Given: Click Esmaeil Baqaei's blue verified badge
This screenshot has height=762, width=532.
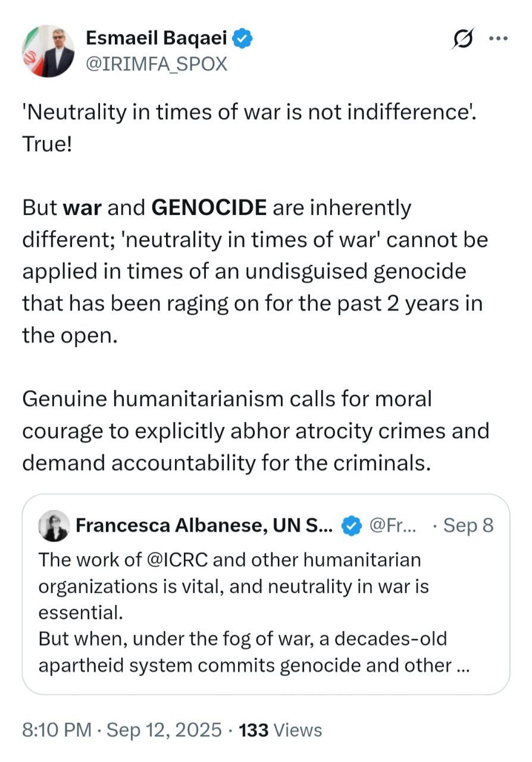Looking at the screenshot, I should 243,38.
